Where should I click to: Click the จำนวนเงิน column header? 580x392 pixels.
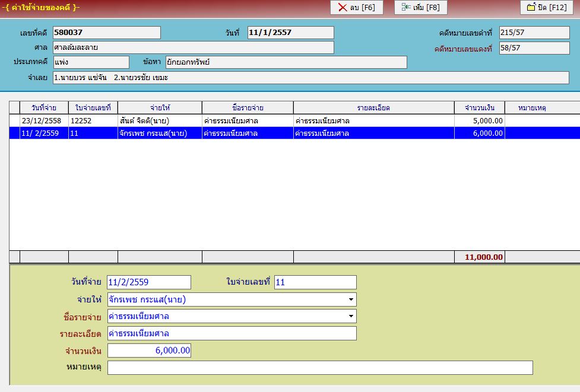click(x=480, y=108)
